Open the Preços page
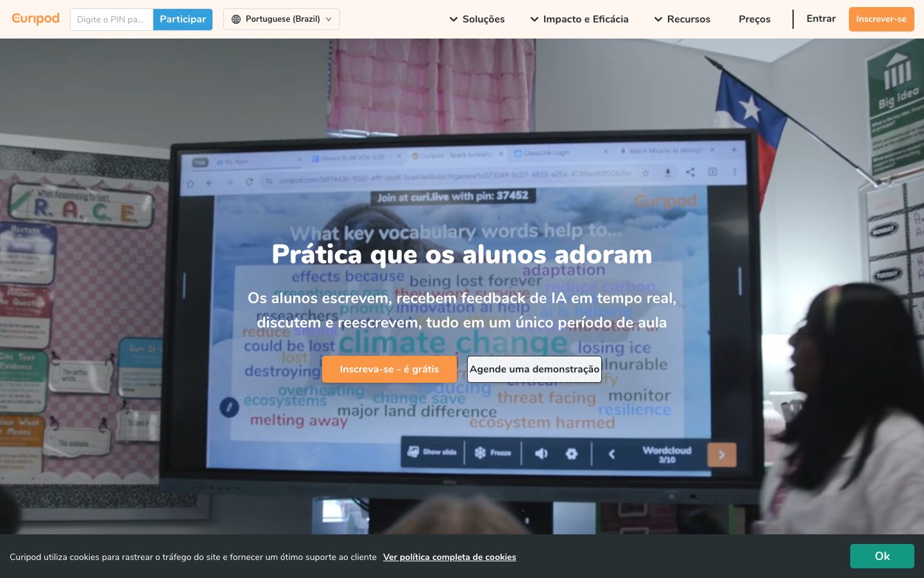924x578 pixels. (x=754, y=19)
